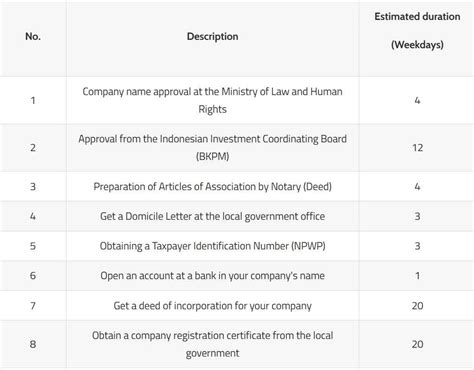Click the duration value 1 for bank account
This screenshot has width=474, height=370.
point(417,276)
